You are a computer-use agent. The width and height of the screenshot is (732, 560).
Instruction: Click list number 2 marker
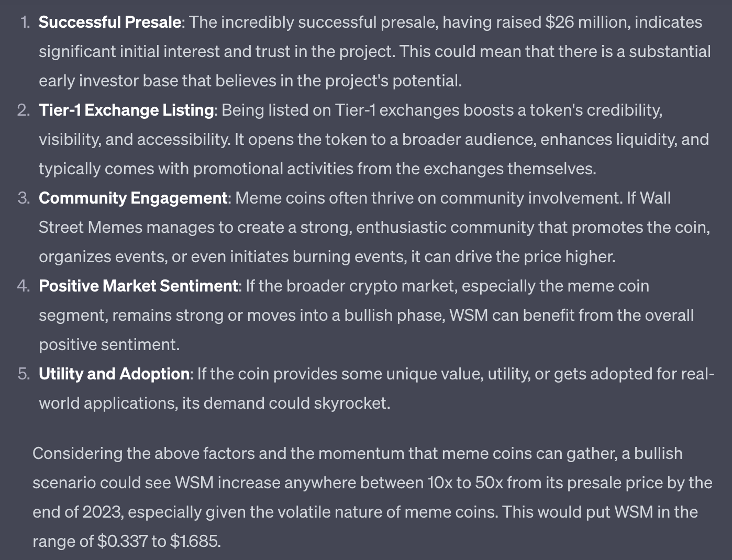tap(24, 110)
